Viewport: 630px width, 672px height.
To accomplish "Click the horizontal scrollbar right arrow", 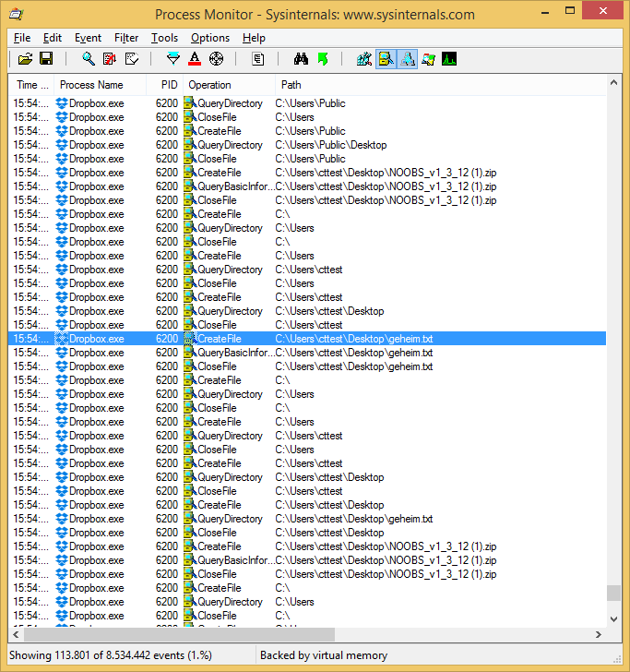I will (x=599, y=635).
